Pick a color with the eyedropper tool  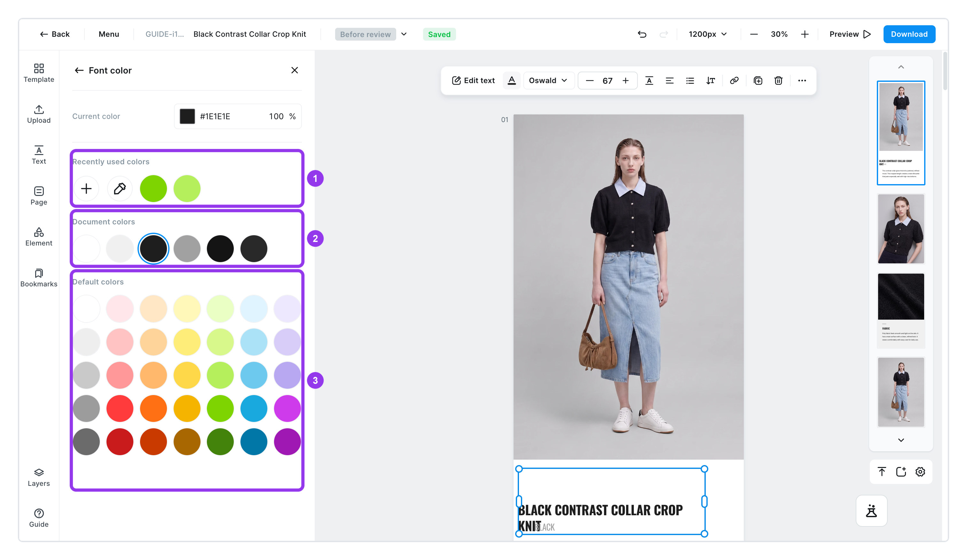coord(120,188)
